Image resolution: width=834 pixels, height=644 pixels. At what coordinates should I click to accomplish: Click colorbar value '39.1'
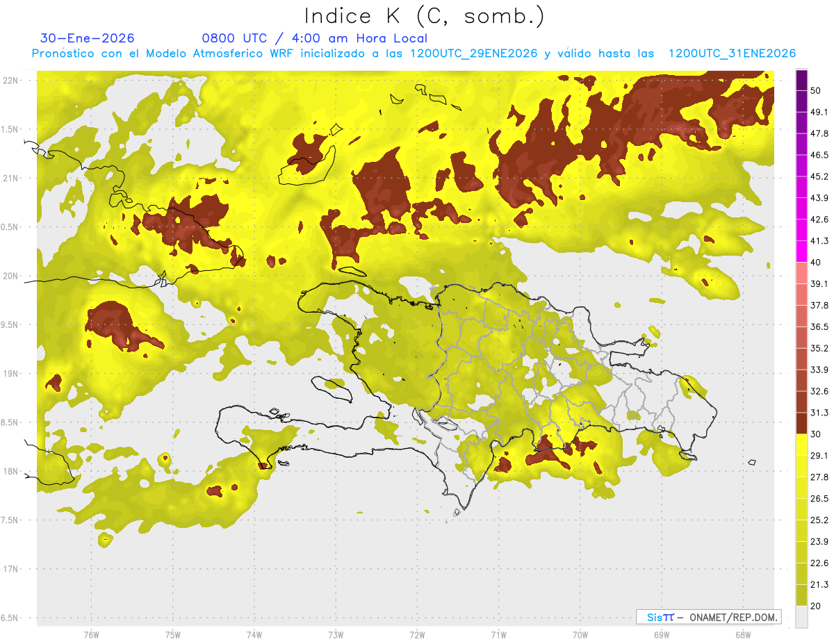pos(819,283)
